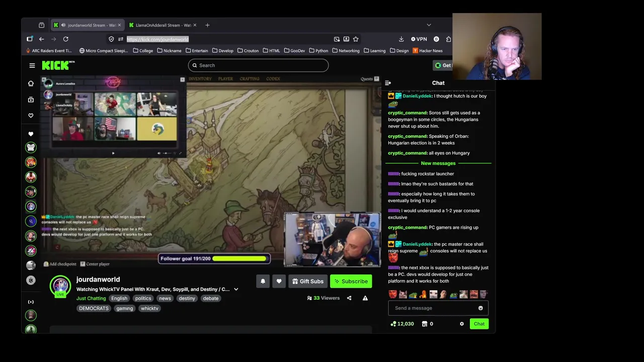Expand the stream title dropdown chevron
Screen dimensions: 644x362
(236, 290)
